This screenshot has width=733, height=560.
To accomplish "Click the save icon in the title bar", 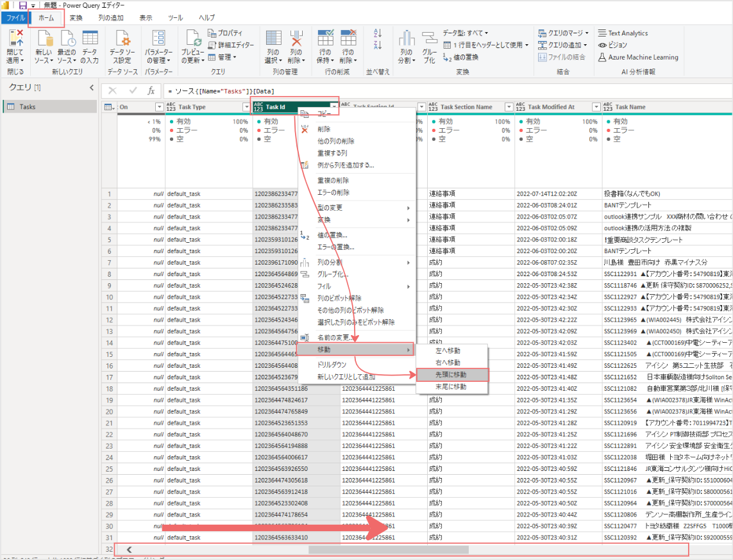I will (x=22, y=5).
